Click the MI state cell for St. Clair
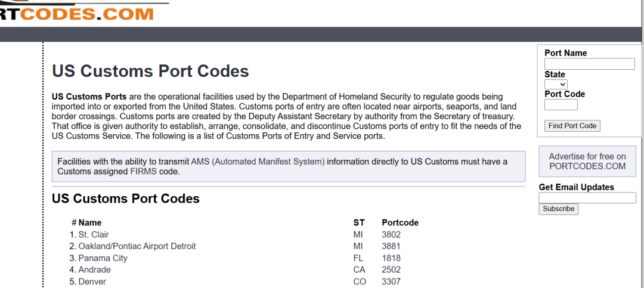Screen dimensions: 644x288 tap(358, 234)
